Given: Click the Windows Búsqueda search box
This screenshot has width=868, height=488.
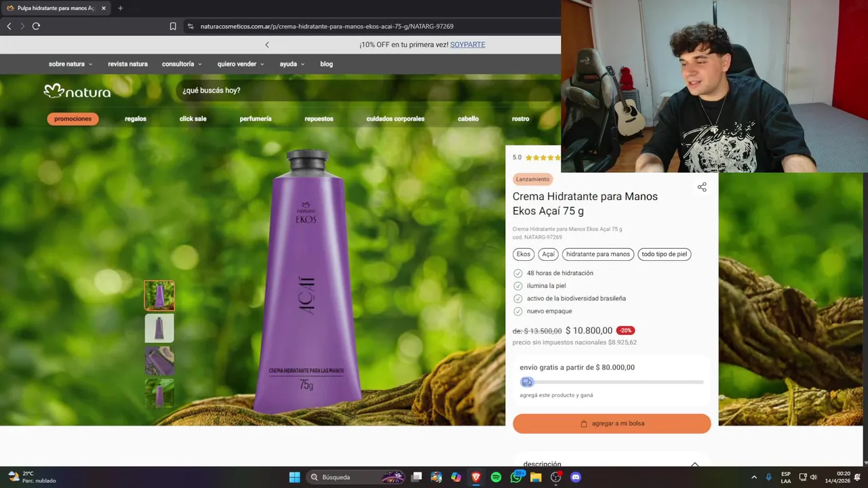Looking at the screenshot, I should click(x=355, y=477).
